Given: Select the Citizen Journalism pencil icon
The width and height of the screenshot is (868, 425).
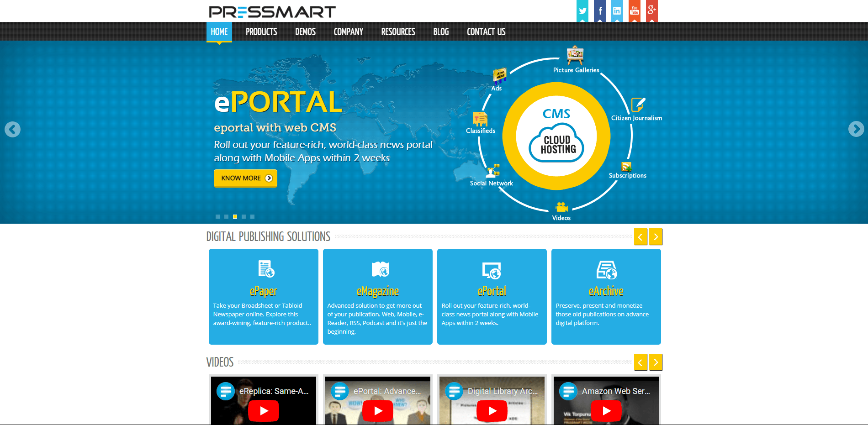Looking at the screenshot, I should pyautogui.click(x=638, y=104).
